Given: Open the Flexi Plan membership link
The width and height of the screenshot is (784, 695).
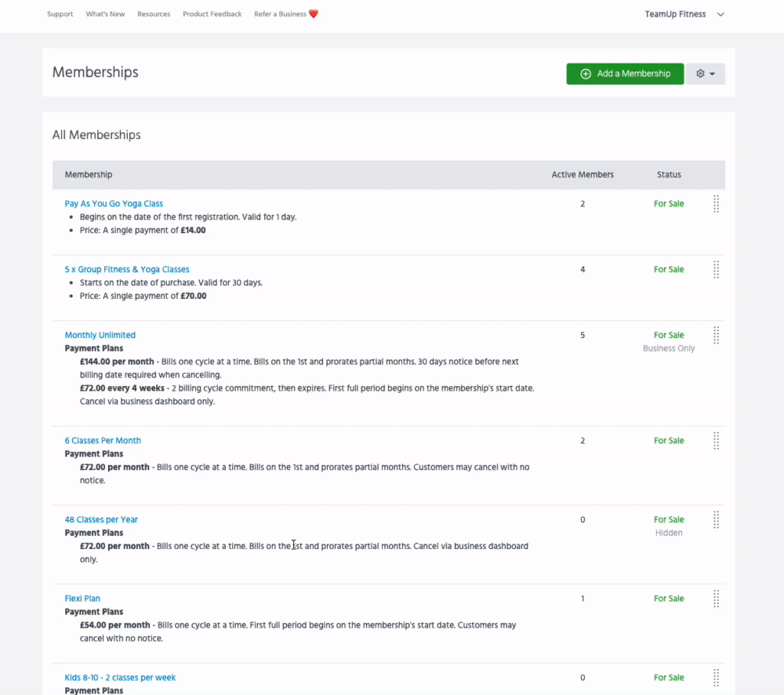Looking at the screenshot, I should pyautogui.click(x=82, y=599).
